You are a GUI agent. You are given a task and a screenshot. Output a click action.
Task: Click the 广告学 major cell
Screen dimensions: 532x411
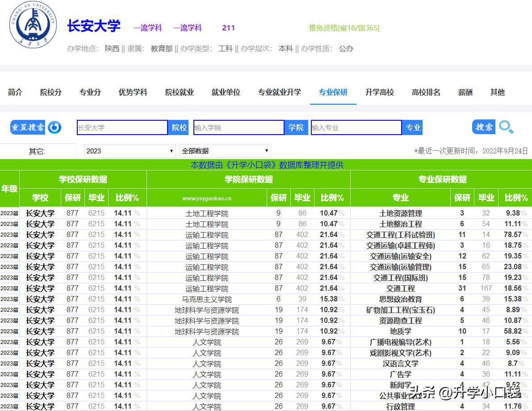click(401, 374)
